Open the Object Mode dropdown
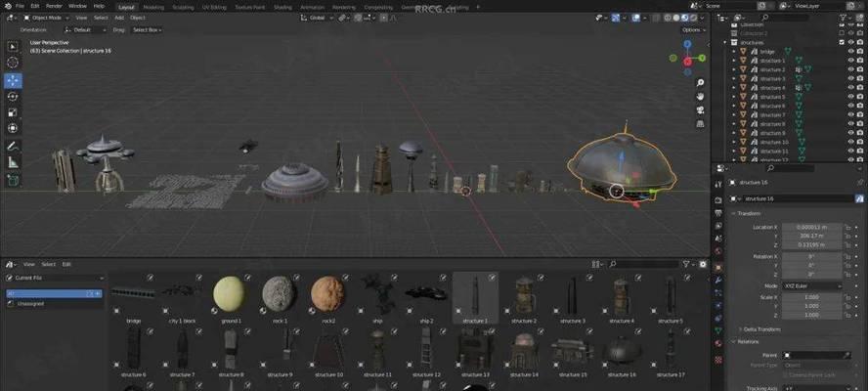 click(47, 18)
